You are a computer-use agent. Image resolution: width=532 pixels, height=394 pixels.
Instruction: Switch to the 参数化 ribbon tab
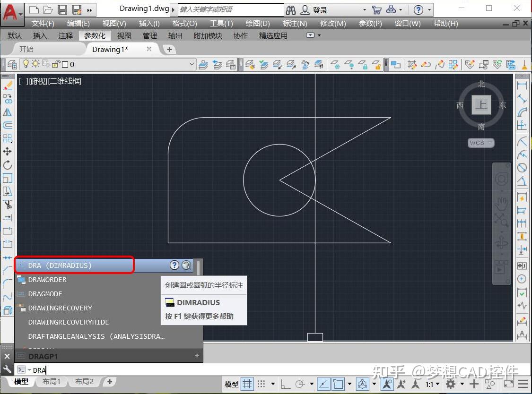[x=96, y=35]
